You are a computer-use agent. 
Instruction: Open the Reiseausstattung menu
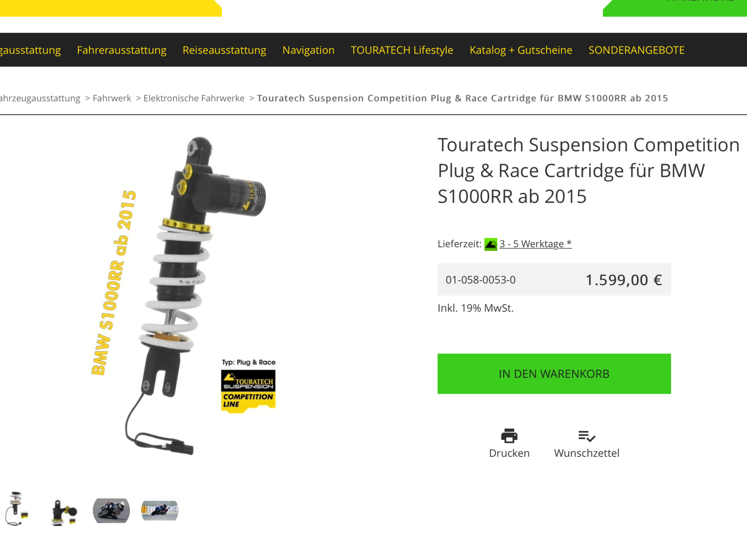(224, 50)
